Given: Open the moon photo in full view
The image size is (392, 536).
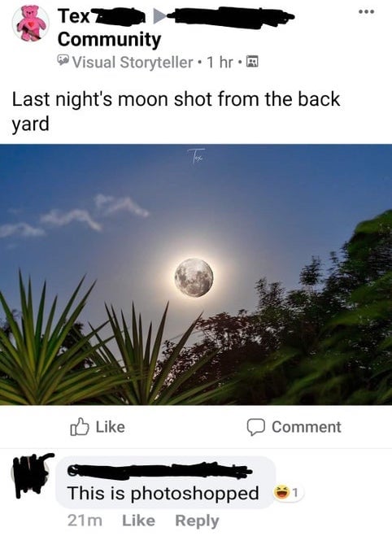Looking at the screenshot, I should tap(196, 274).
